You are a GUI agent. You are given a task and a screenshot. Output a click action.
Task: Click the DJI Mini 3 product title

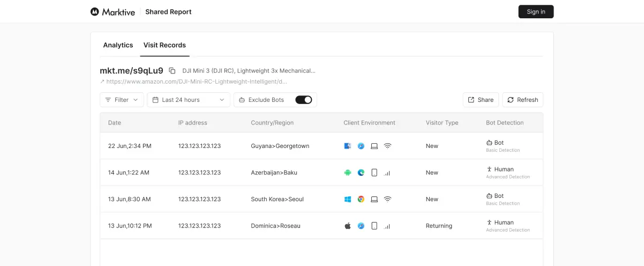pos(249,70)
